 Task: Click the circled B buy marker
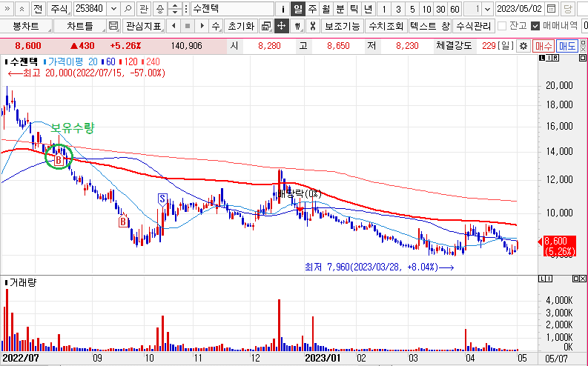pos(59,160)
